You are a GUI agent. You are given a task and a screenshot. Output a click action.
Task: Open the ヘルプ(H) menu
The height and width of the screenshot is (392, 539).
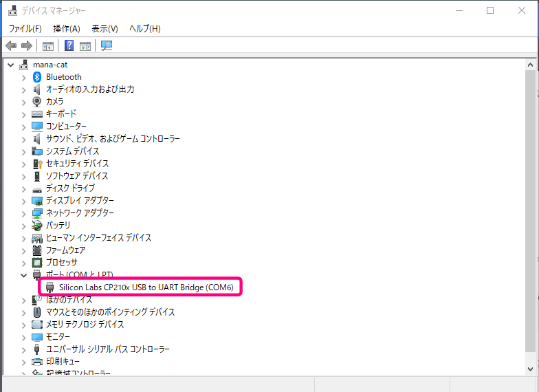tap(144, 29)
